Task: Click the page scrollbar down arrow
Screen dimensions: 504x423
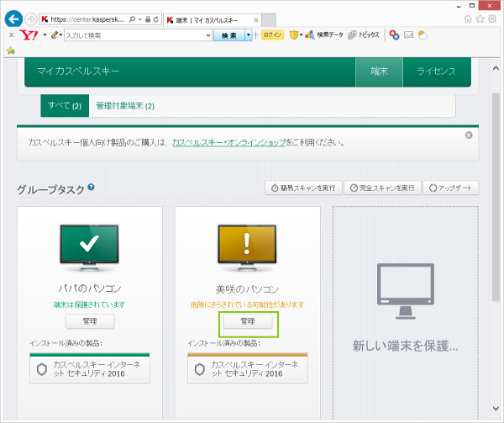Action: point(496,408)
